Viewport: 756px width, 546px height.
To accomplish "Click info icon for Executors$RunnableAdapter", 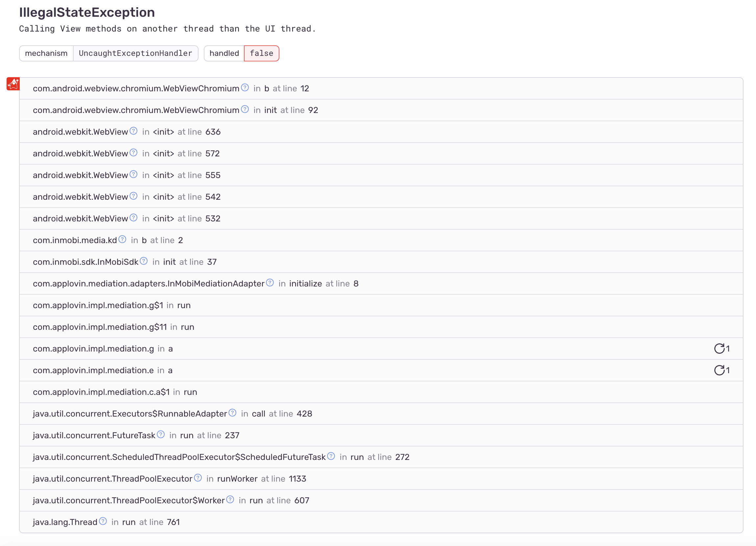I will [232, 413].
